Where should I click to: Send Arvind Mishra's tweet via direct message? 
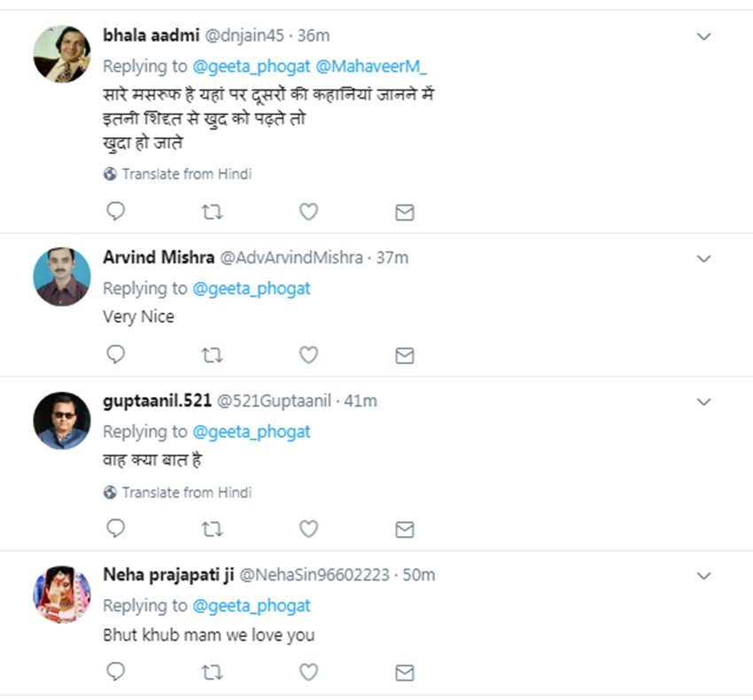[x=404, y=355]
